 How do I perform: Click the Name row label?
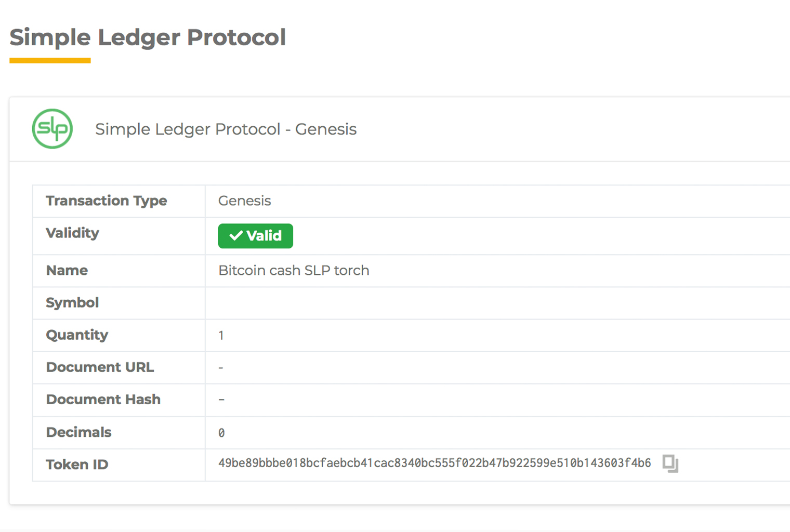[67, 270]
